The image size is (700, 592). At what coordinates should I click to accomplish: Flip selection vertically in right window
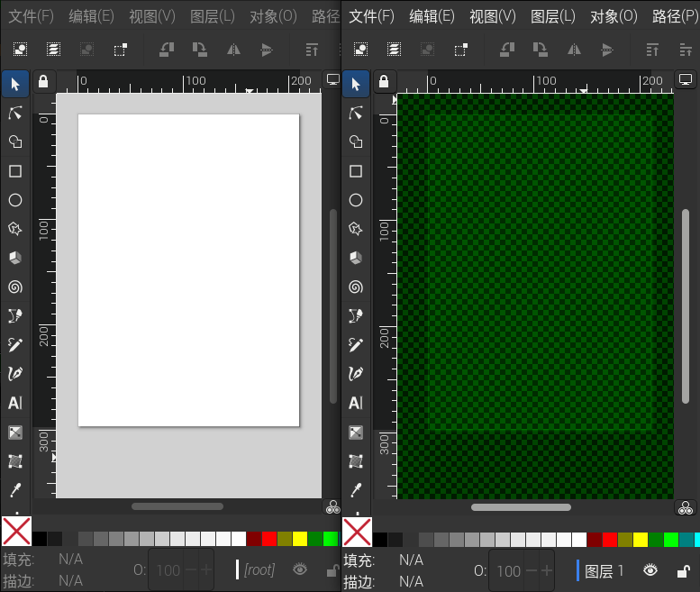607,50
